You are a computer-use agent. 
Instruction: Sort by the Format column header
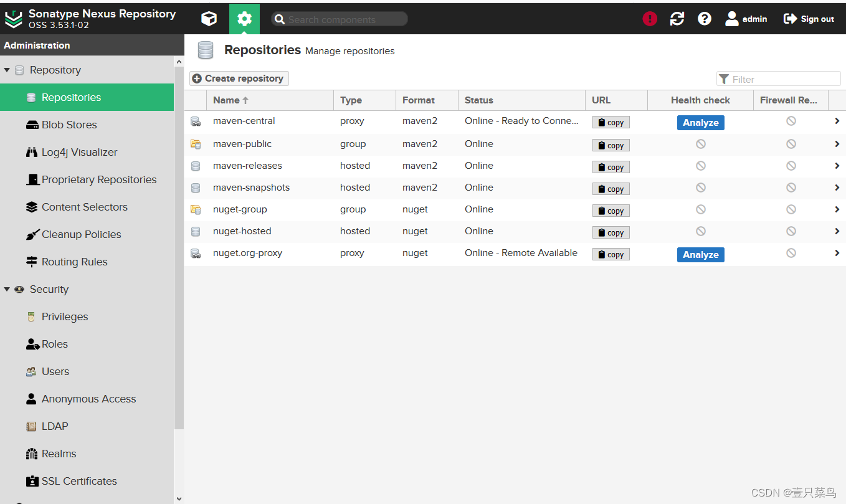pyautogui.click(x=427, y=100)
